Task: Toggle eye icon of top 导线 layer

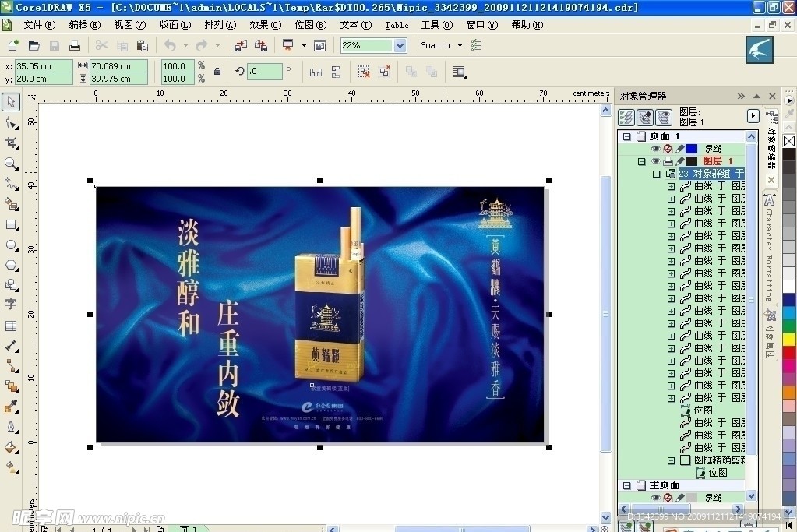Action: pos(656,149)
